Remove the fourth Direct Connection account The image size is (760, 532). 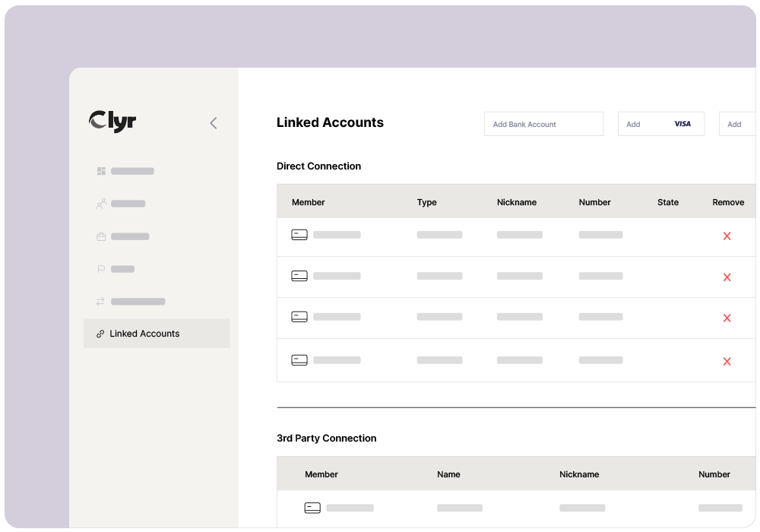click(727, 362)
